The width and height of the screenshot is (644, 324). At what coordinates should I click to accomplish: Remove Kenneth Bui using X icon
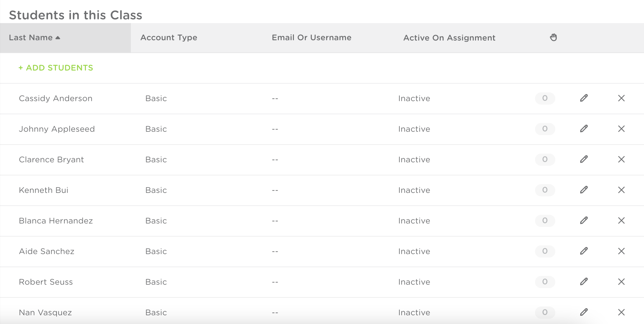point(621,190)
